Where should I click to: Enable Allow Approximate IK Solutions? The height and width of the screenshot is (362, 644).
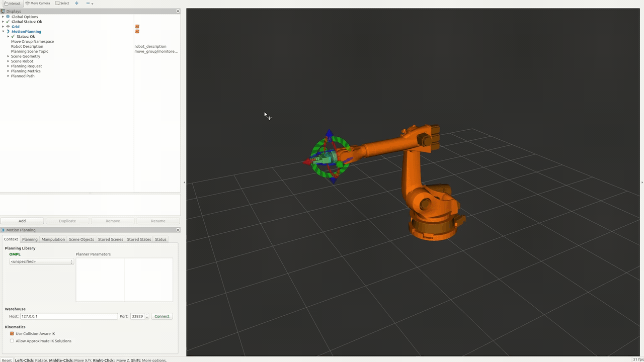click(x=12, y=341)
